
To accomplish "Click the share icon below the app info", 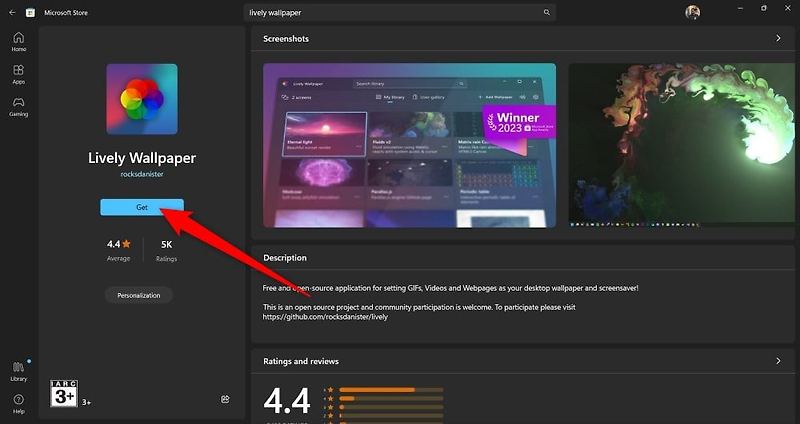I will coord(225,399).
